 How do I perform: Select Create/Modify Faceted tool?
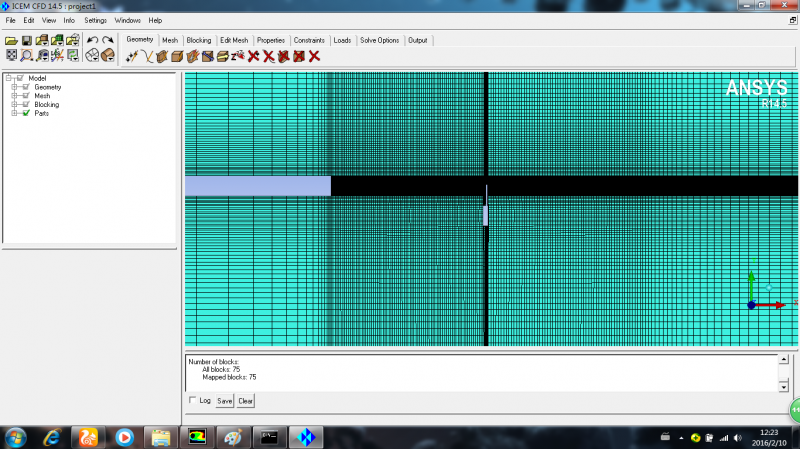(x=192, y=56)
